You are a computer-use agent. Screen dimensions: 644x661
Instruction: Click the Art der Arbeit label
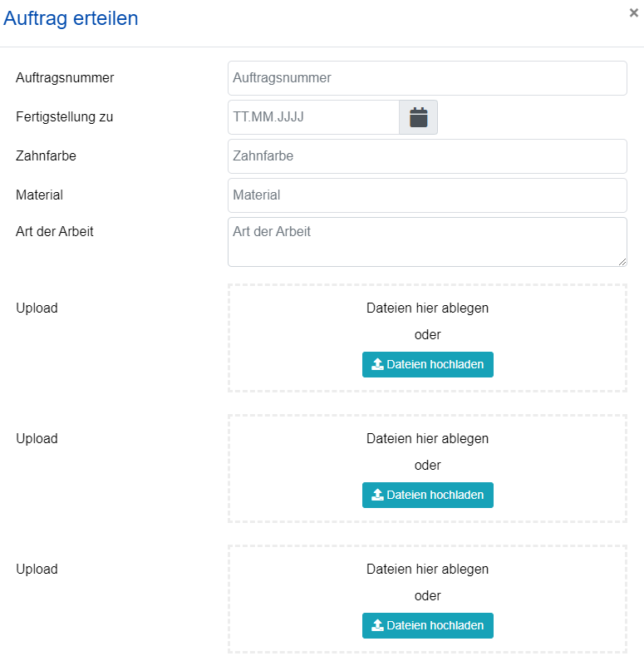pos(55,232)
